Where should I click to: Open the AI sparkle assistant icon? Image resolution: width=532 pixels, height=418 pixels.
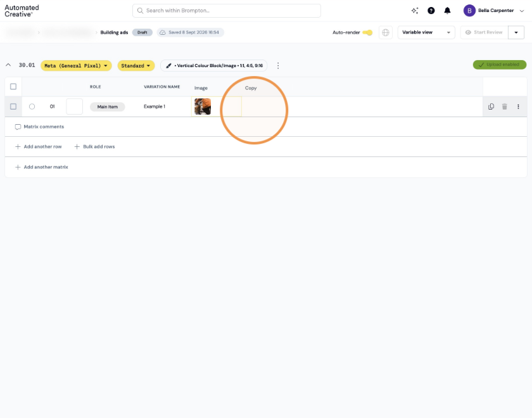tap(415, 11)
